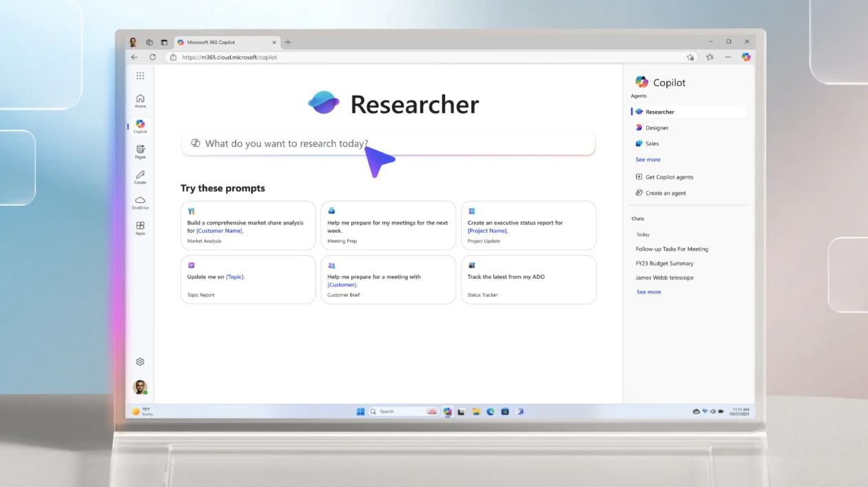Expand See more under Chats
The image size is (868, 487).
coord(648,291)
